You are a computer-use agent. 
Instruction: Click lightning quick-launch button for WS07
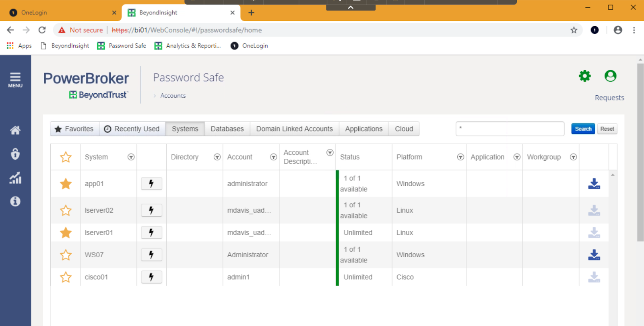point(151,254)
